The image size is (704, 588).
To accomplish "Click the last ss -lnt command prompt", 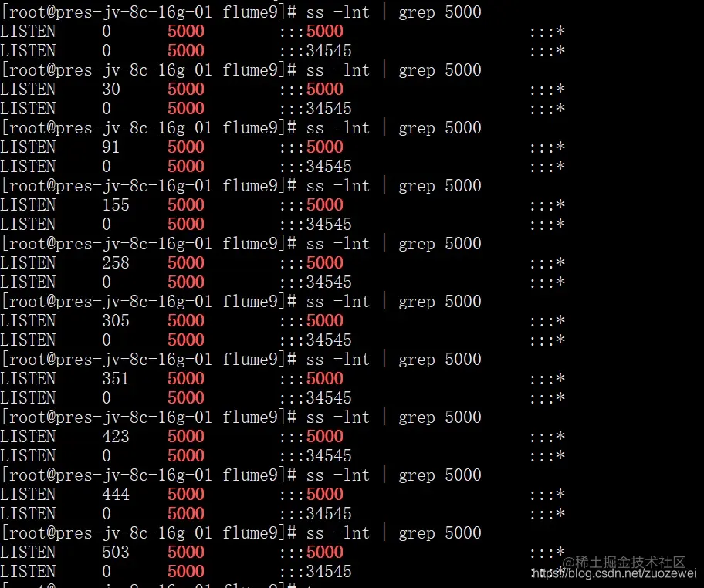I will 241,532.
